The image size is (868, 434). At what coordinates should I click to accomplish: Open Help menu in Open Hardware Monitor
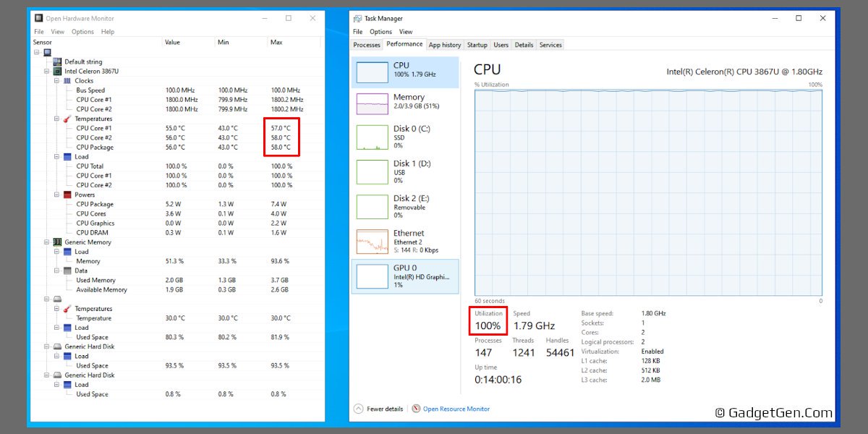[108, 32]
